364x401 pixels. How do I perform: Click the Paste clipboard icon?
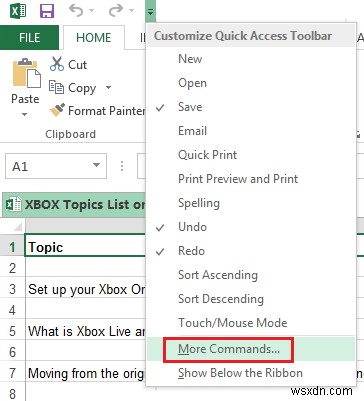pos(27,73)
